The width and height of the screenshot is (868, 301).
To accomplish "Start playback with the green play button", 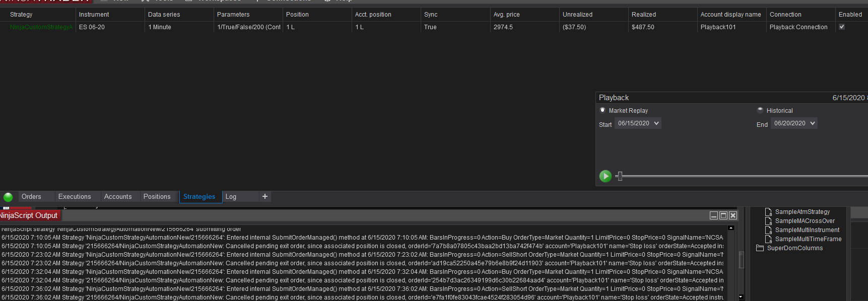I will coord(605,176).
